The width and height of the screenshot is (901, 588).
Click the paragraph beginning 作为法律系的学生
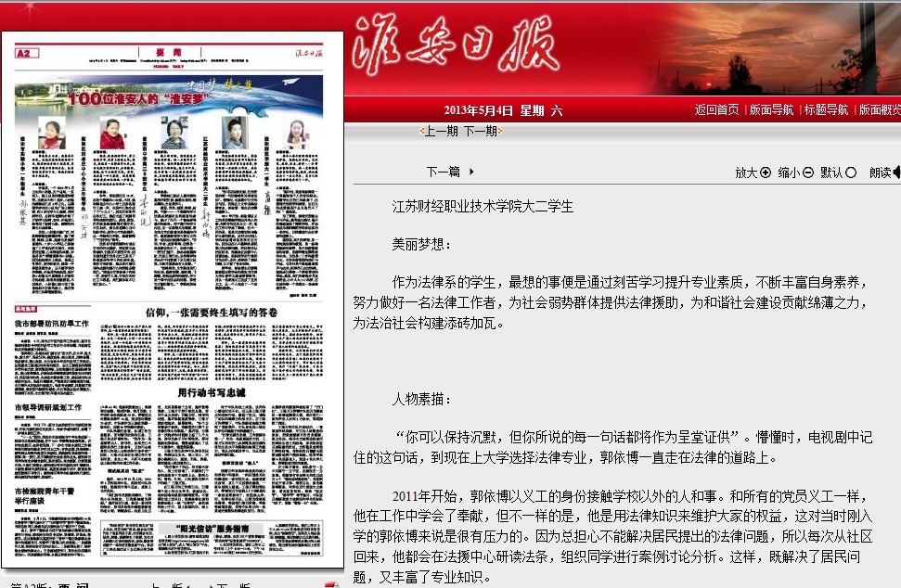click(x=611, y=302)
